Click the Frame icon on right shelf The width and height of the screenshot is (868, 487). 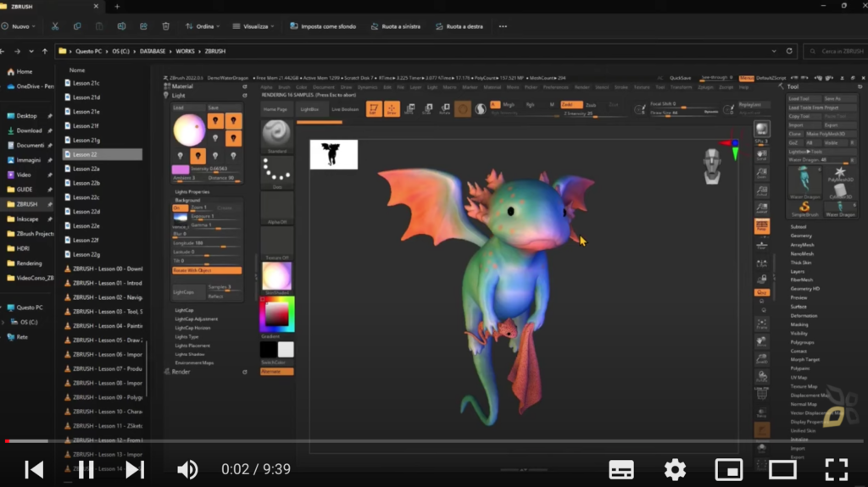(762, 324)
